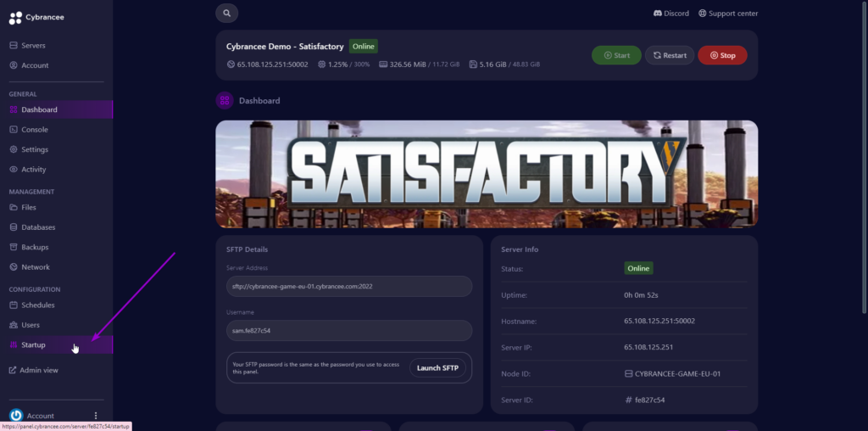Click the Dashboard grid icon in sidebar
This screenshot has height=431, width=868.
pos(14,109)
